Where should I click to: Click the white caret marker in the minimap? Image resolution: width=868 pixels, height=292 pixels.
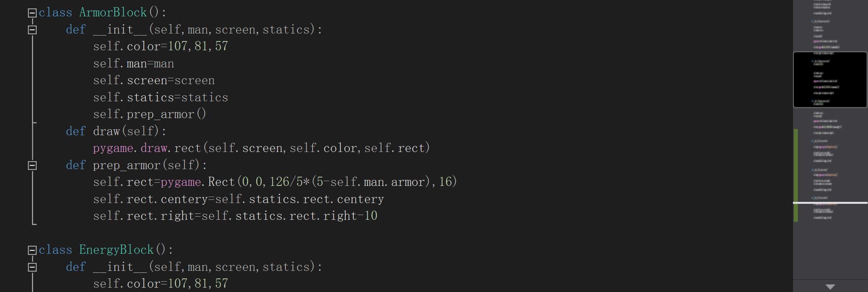click(830, 203)
